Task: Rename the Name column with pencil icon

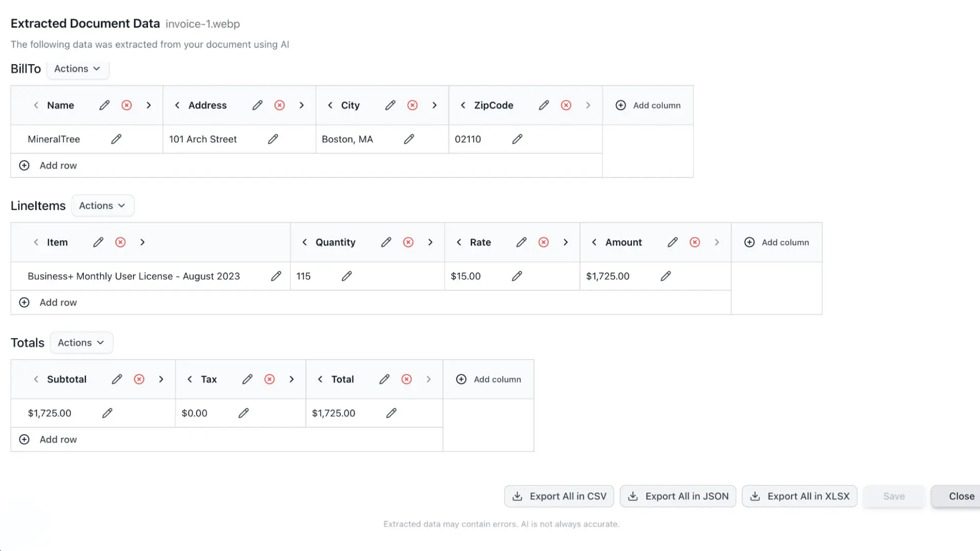Action: click(x=105, y=105)
